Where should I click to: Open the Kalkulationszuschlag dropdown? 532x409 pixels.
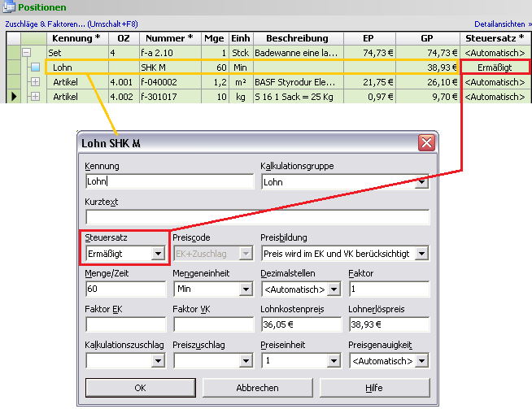[x=158, y=361]
